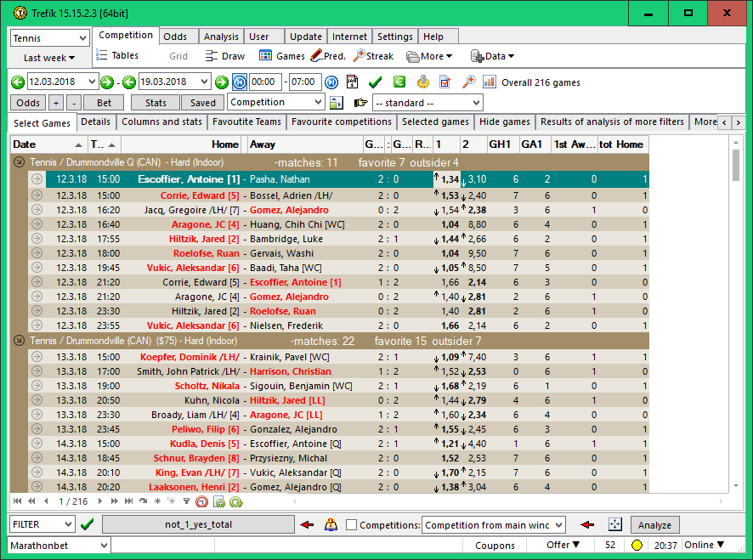Click the Stats button
The height and width of the screenshot is (560, 753).
coord(156,103)
